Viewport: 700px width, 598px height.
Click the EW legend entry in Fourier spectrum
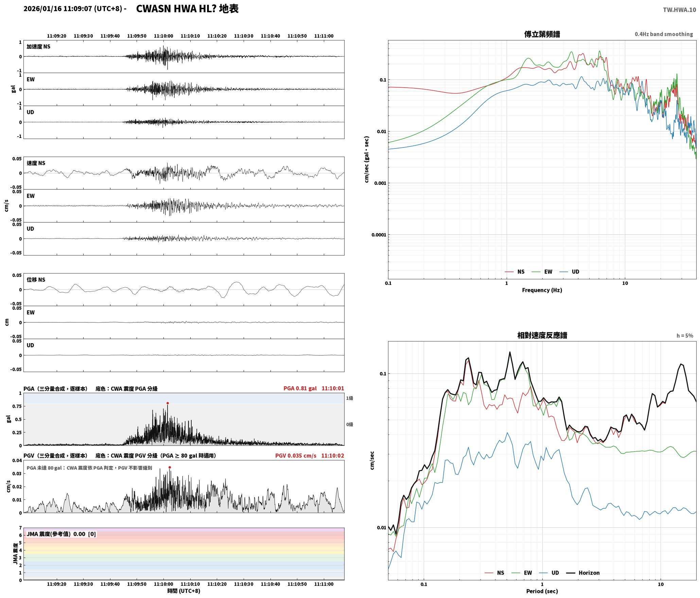(542, 272)
